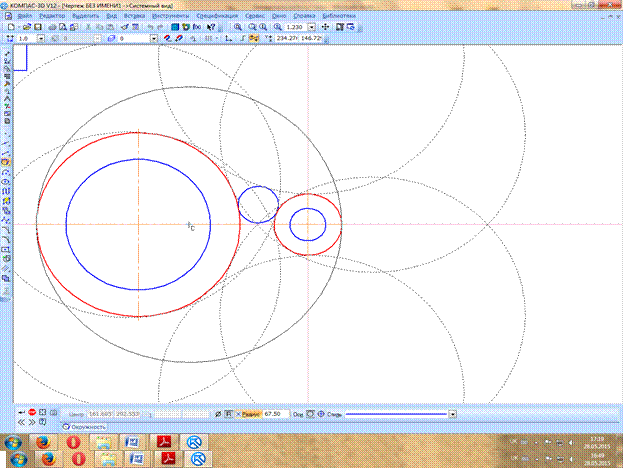Expand the New document dropdown arrow
The image size is (623, 468).
point(19,27)
